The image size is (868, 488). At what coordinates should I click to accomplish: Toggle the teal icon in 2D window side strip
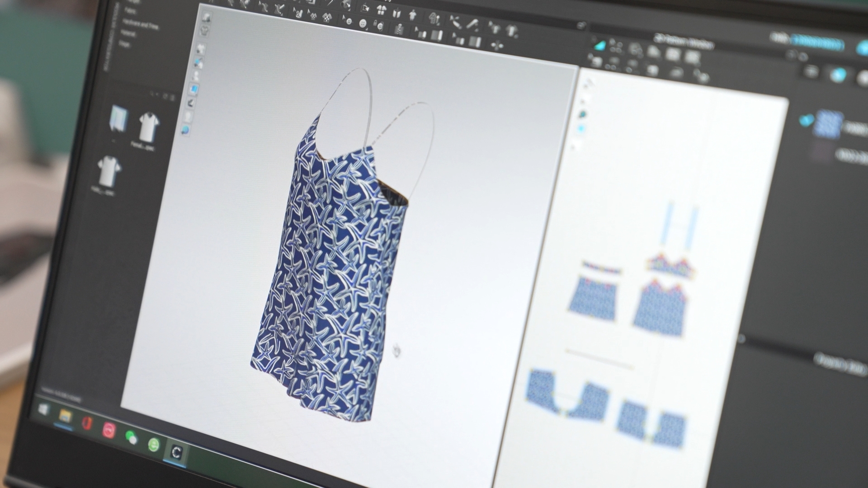click(582, 114)
